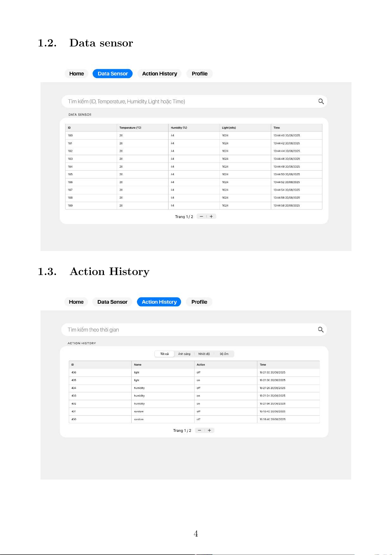Go to next page of the action history table
The image size is (392, 555).
click(x=209, y=430)
